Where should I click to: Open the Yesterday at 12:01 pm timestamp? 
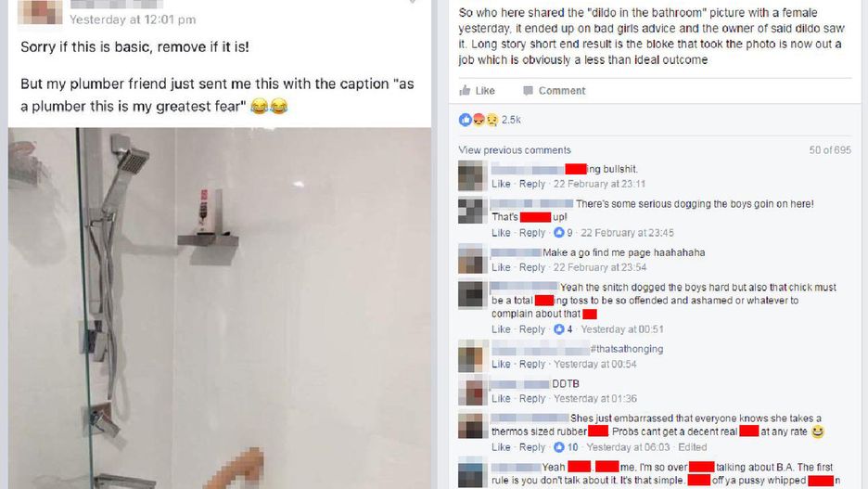tap(133, 19)
